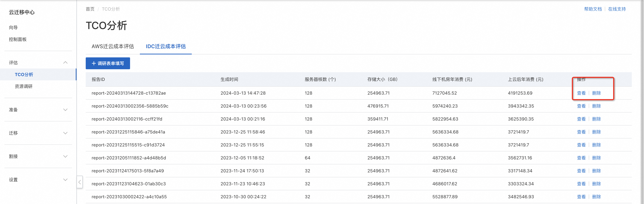Switch to AWS迁云成本评估 tab
The image size is (644, 204).
[x=113, y=46]
